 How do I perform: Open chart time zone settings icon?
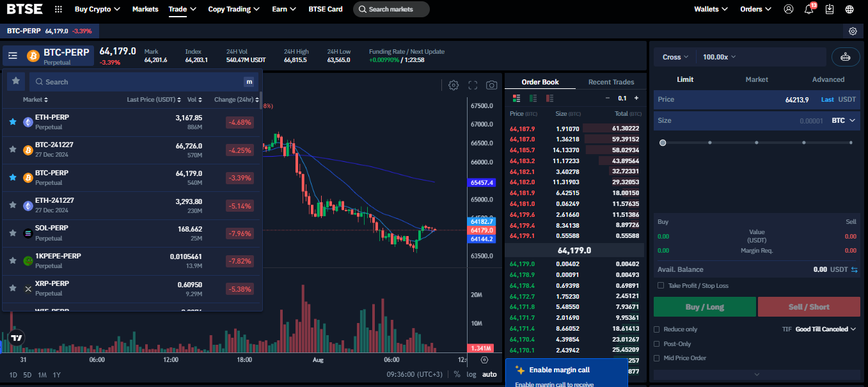click(x=484, y=360)
